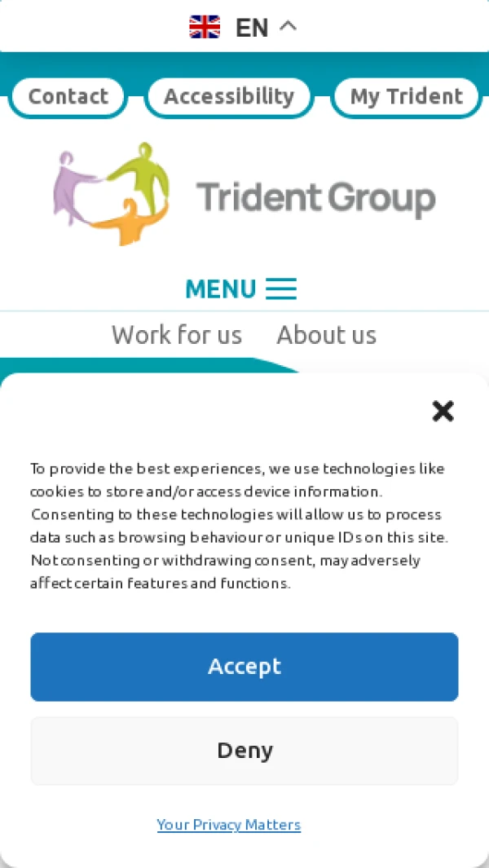Open the Work for us menu item
489x868 pixels.
point(177,335)
